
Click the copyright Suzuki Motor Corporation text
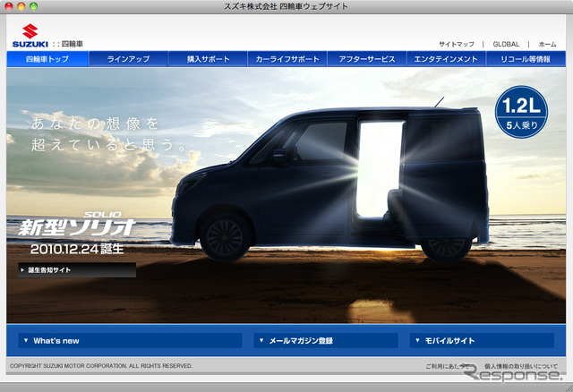click(x=101, y=366)
